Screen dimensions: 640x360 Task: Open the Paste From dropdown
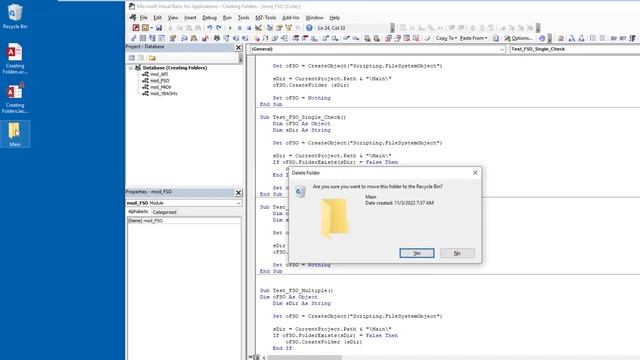tap(473, 38)
